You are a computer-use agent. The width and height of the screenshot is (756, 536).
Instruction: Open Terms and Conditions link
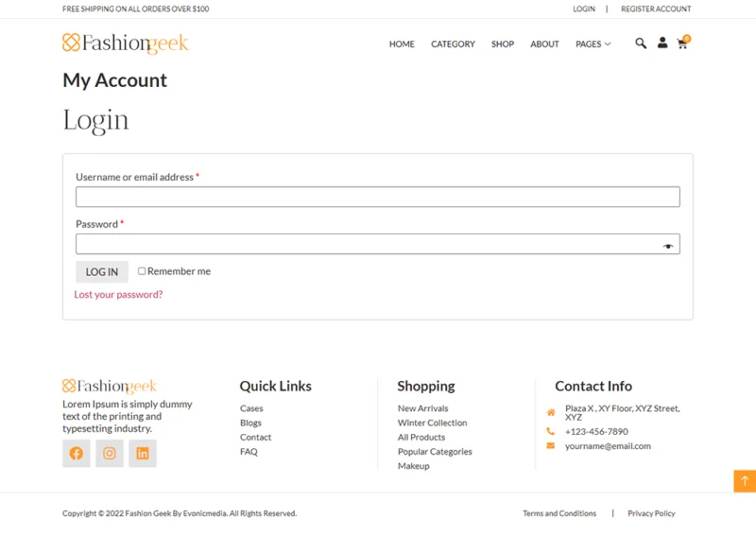coord(559,513)
